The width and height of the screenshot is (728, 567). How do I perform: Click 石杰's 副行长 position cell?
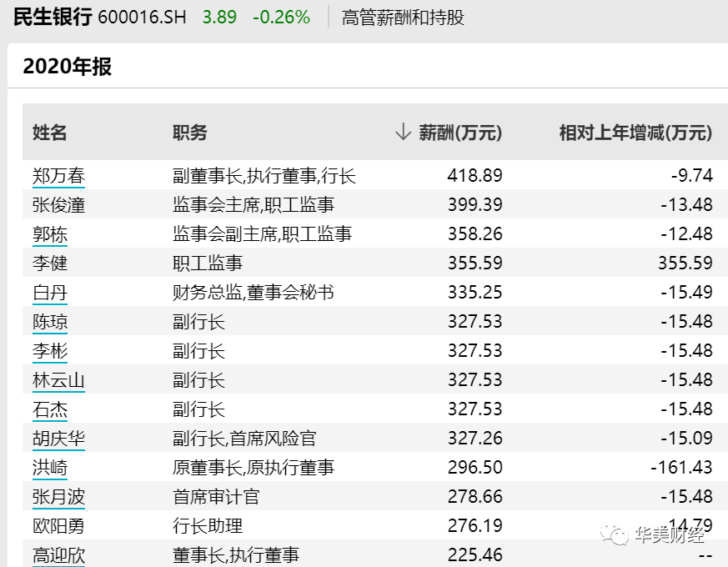[198, 410]
